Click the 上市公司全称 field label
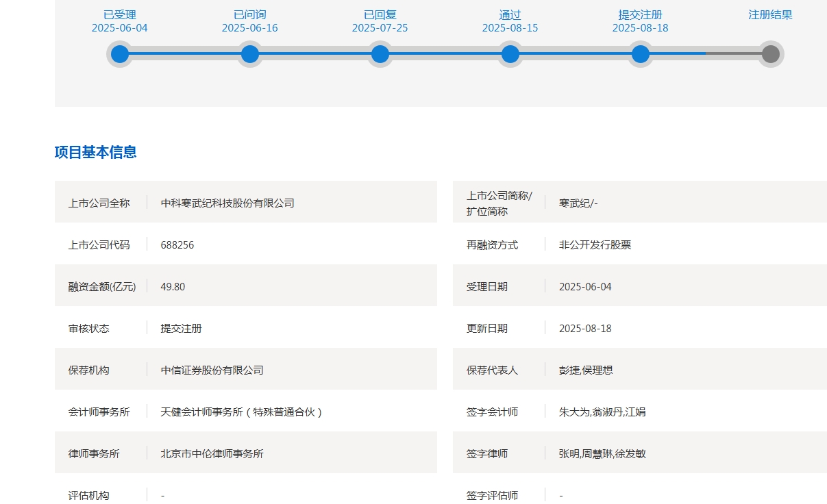 click(99, 203)
